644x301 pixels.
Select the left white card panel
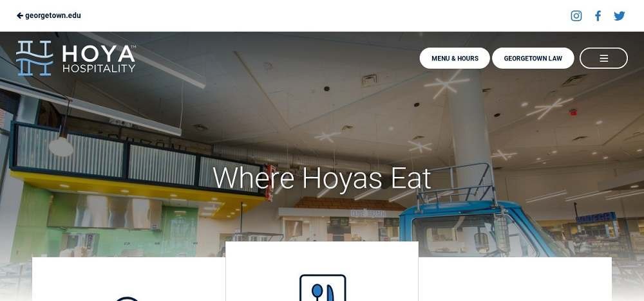pos(129,279)
